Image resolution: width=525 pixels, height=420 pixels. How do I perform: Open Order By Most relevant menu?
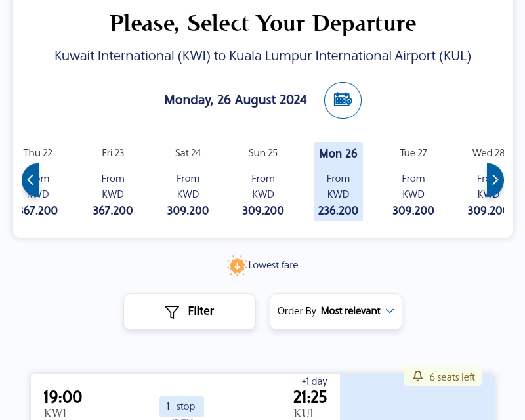point(336,312)
